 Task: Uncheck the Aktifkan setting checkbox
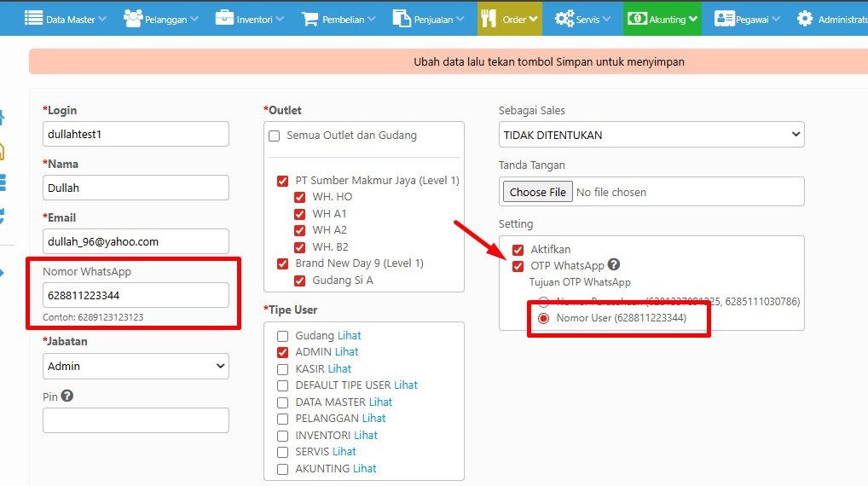[518, 250]
